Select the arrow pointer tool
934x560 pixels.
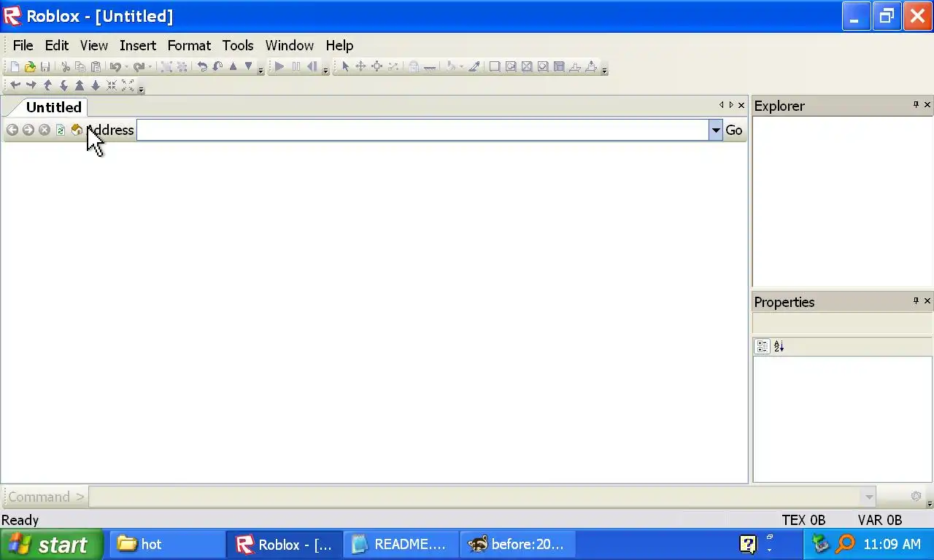pyautogui.click(x=345, y=66)
